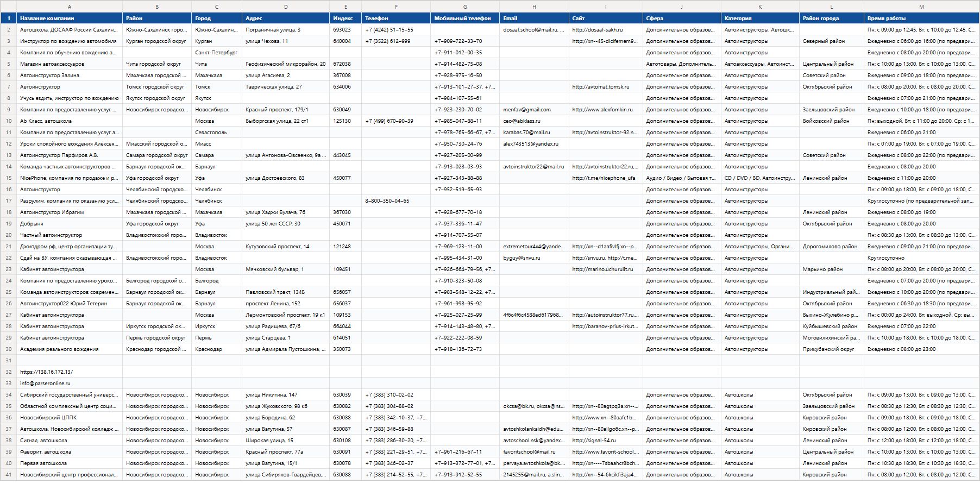This screenshot has width=980, height=490.
Task: Click the 'Мобильный телефон' header cell
Action: pyautogui.click(x=465, y=18)
